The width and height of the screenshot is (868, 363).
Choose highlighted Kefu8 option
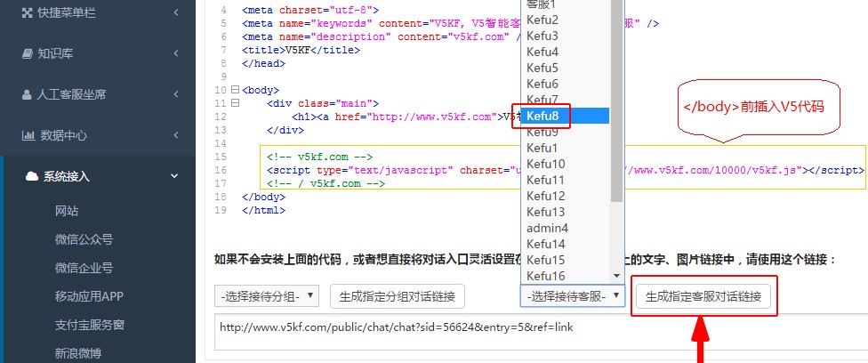pos(566,116)
